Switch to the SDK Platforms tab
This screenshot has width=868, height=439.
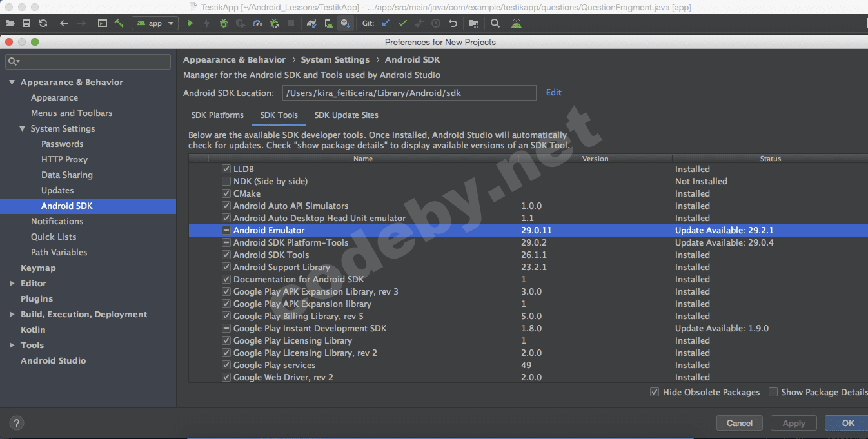click(x=217, y=115)
